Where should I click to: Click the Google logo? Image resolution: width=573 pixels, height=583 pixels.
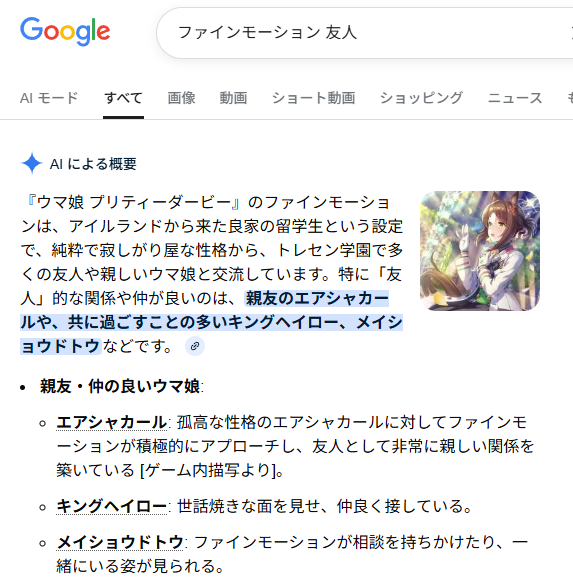pos(65,31)
